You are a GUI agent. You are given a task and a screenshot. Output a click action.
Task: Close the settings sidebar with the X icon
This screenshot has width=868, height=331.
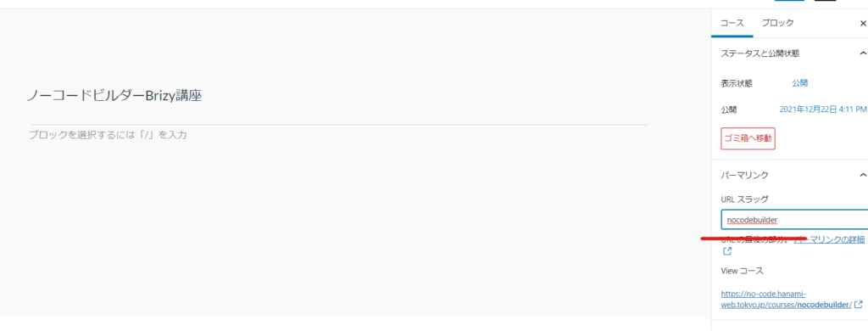(x=862, y=24)
